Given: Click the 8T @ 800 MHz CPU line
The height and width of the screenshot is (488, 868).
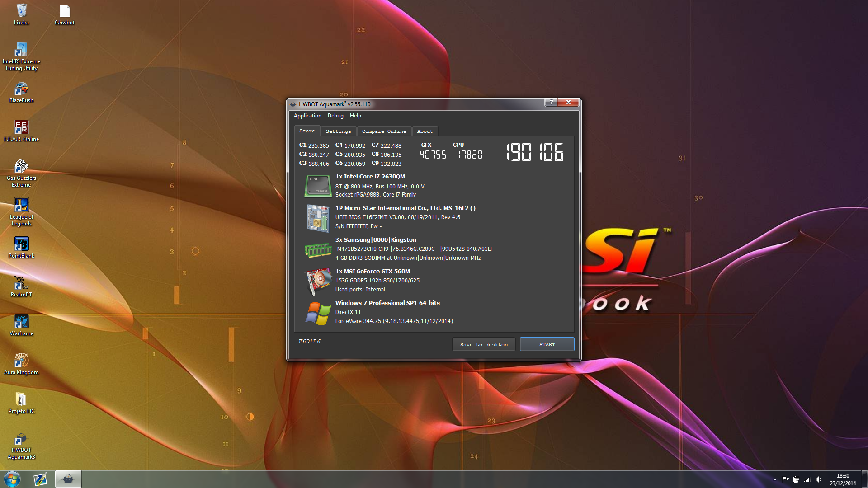Looking at the screenshot, I should [380, 186].
